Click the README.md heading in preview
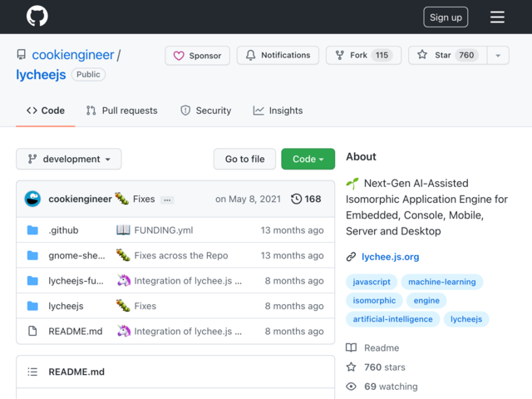This screenshot has width=532, height=399. coord(76,372)
